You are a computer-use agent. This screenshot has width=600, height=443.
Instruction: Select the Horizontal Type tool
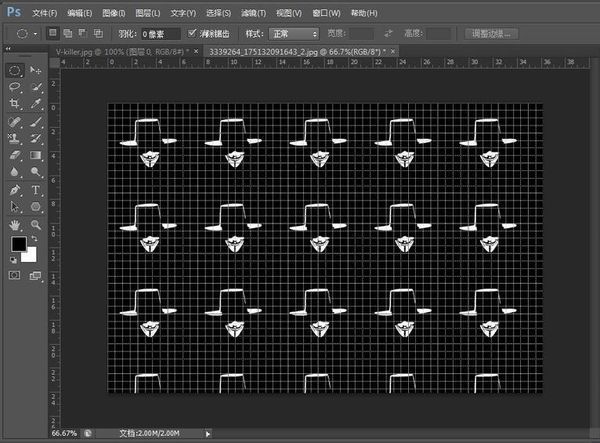click(x=36, y=190)
